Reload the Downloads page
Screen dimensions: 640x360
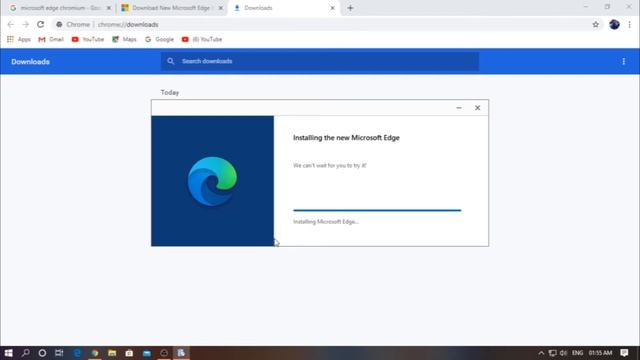point(40,24)
